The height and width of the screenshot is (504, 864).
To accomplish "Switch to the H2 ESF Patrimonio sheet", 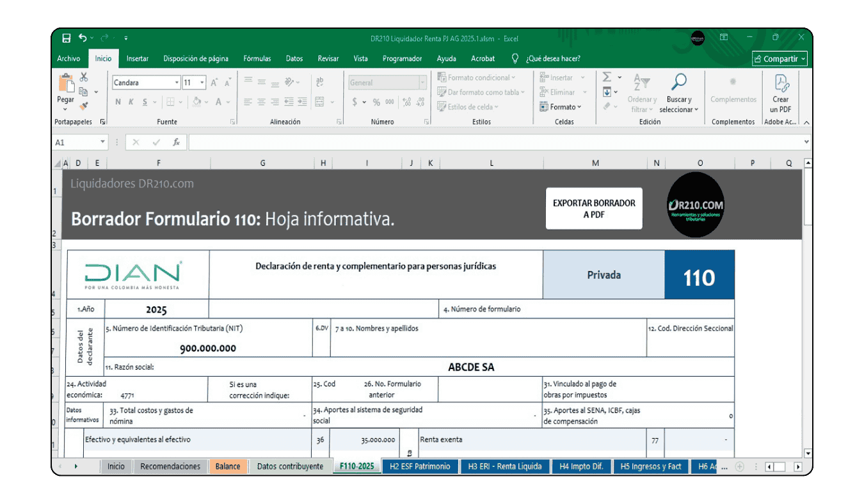I will pyautogui.click(x=420, y=466).
